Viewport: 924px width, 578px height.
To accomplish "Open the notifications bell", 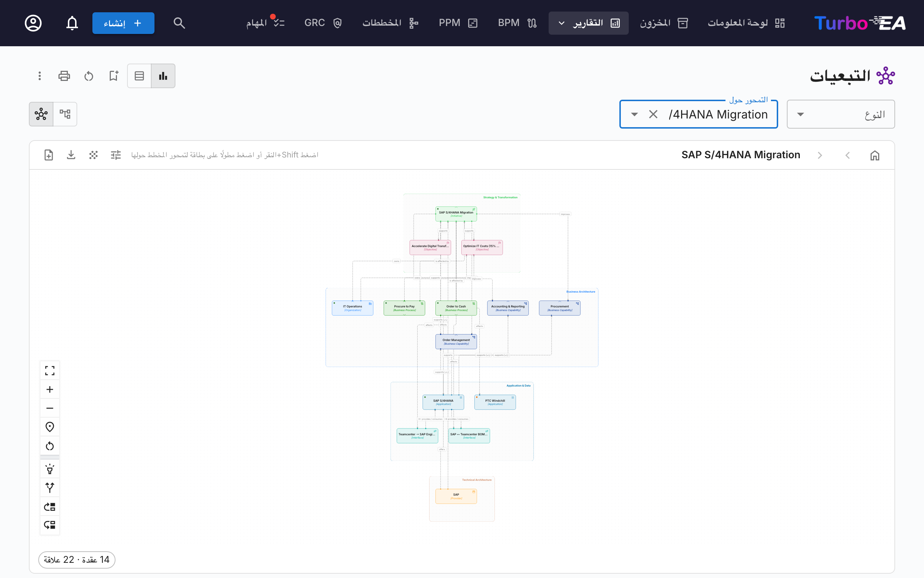I will click(x=72, y=23).
